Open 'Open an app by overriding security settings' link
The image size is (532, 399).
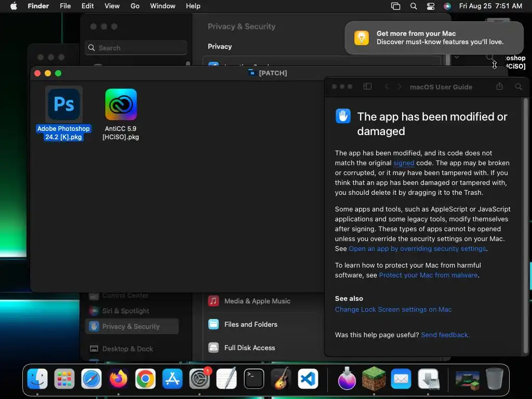click(417, 249)
